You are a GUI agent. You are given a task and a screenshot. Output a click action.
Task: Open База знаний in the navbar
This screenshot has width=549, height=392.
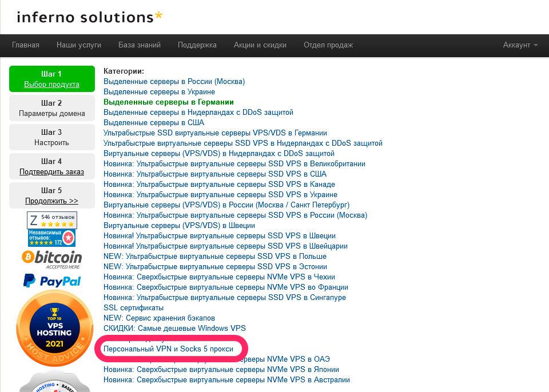140,45
